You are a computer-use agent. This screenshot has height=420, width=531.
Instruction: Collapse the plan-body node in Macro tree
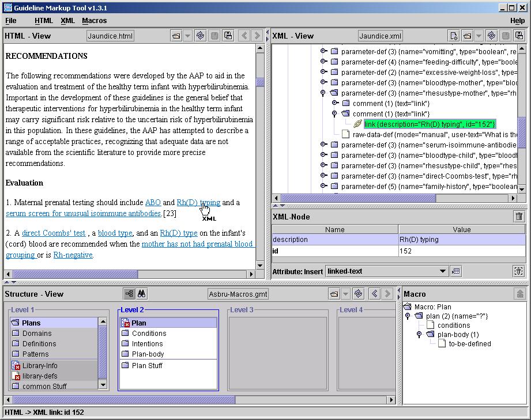419,334
